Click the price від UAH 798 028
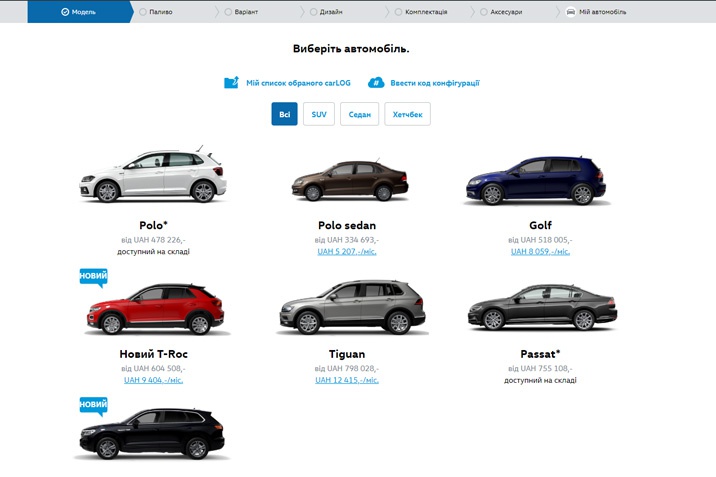The image size is (716, 477). pos(347,368)
